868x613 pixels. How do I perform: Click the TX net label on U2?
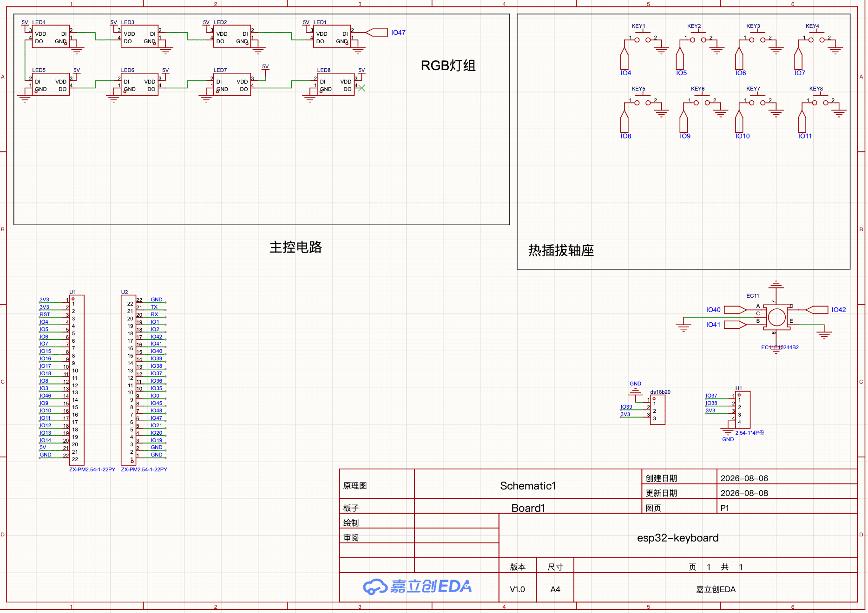pos(154,307)
